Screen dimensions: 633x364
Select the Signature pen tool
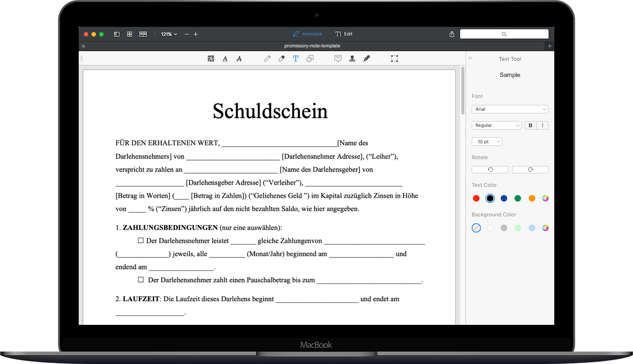pyautogui.click(x=367, y=58)
